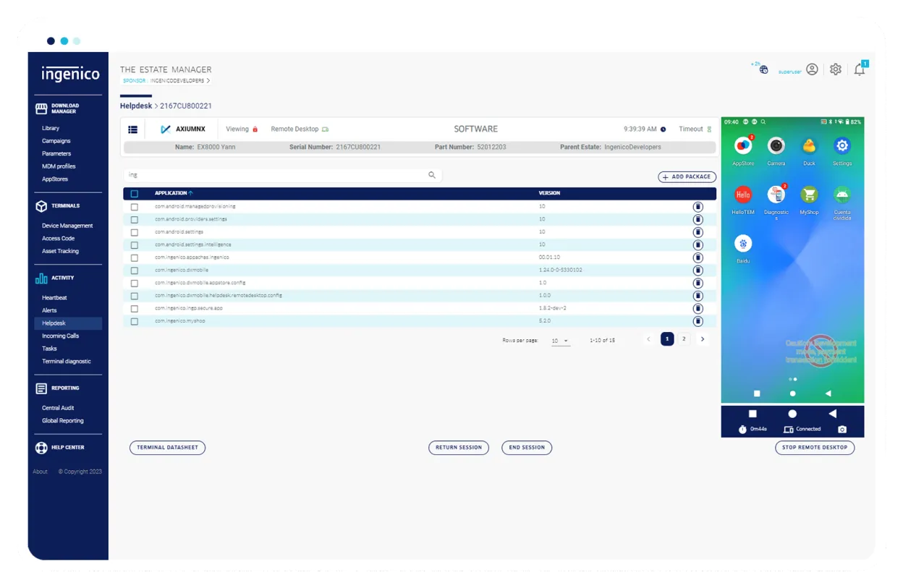The image size is (903, 588).
Task: Select all applications header checkbox
Action: click(x=135, y=194)
